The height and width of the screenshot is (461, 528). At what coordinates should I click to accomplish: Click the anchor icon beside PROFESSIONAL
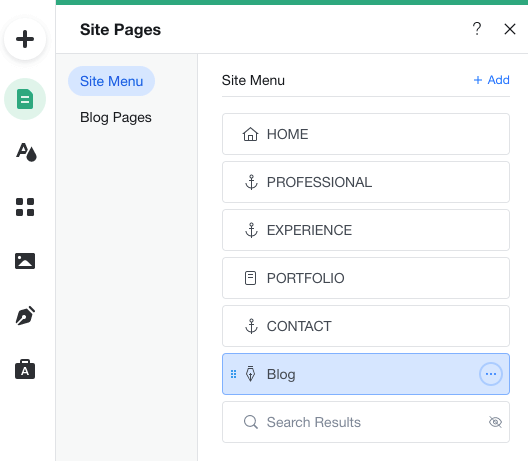(x=251, y=182)
